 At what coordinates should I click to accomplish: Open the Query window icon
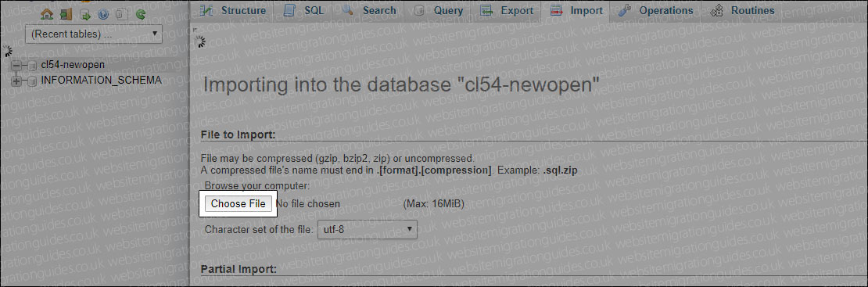(x=84, y=14)
